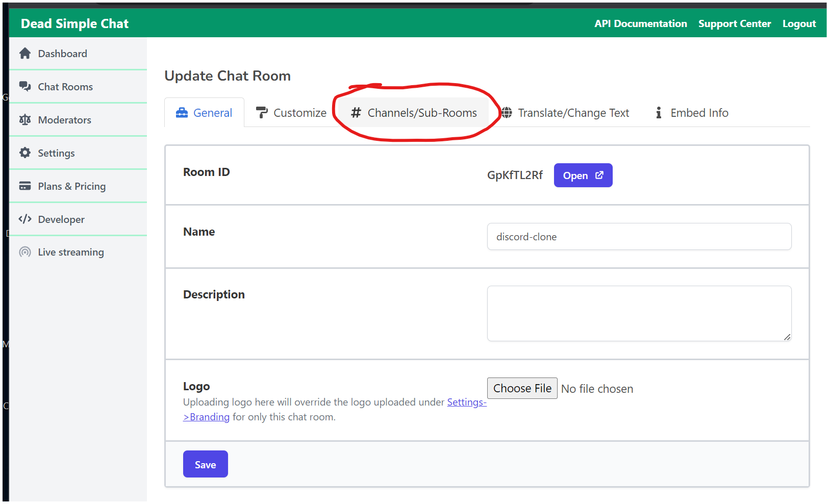Click the Settings gear icon
The height and width of the screenshot is (504, 829).
[x=25, y=153]
